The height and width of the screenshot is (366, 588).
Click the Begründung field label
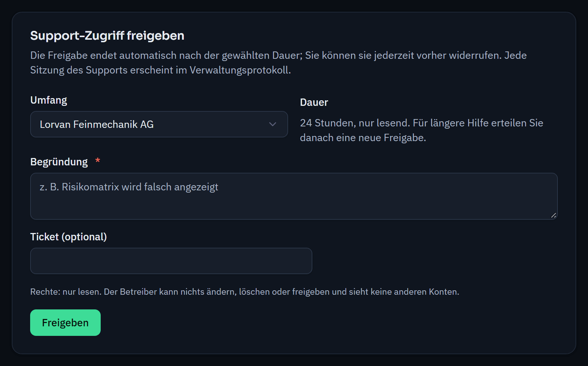59,162
